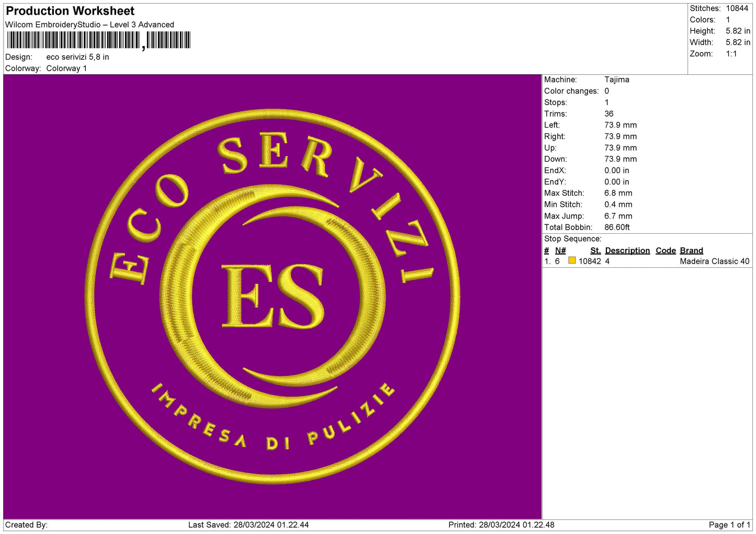Click the 'N#' column header
Image resolution: width=756 pixels, height=534 pixels.
point(560,251)
